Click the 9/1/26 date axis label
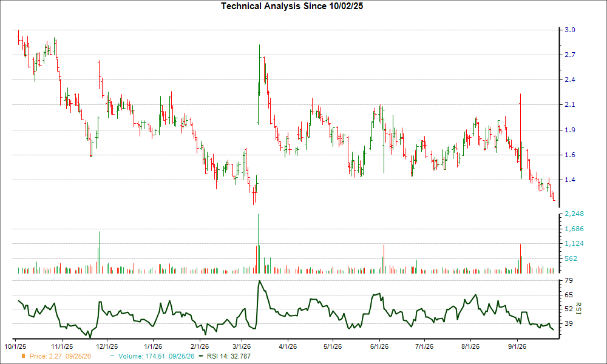This screenshot has height=364, width=607. pyautogui.click(x=517, y=346)
